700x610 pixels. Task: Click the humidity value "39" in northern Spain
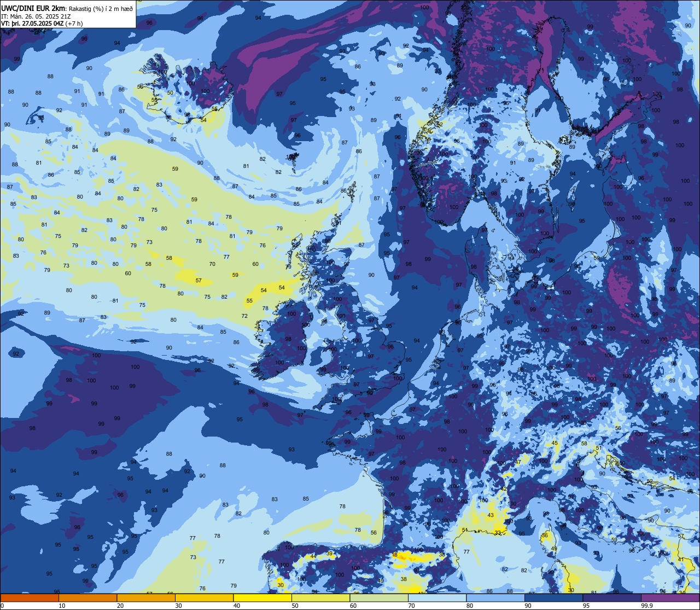coord(329,554)
